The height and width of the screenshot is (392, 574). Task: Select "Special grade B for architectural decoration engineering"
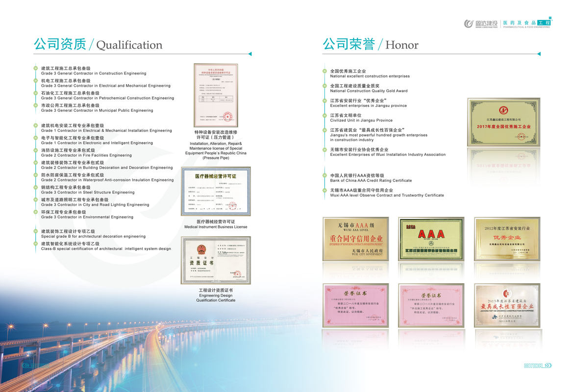pyautogui.click(x=93, y=237)
